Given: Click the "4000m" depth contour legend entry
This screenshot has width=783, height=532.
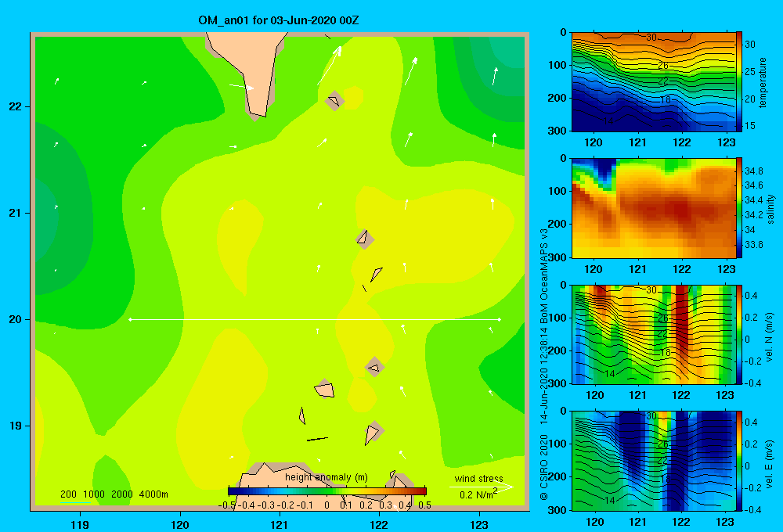Looking at the screenshot, I should [153, 494].
